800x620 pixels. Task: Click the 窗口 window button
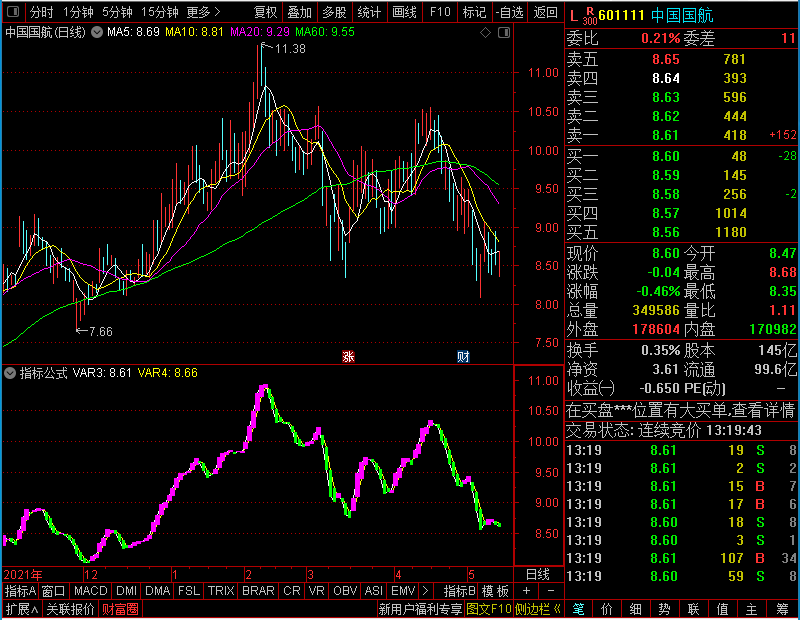(x=54, y=591)
